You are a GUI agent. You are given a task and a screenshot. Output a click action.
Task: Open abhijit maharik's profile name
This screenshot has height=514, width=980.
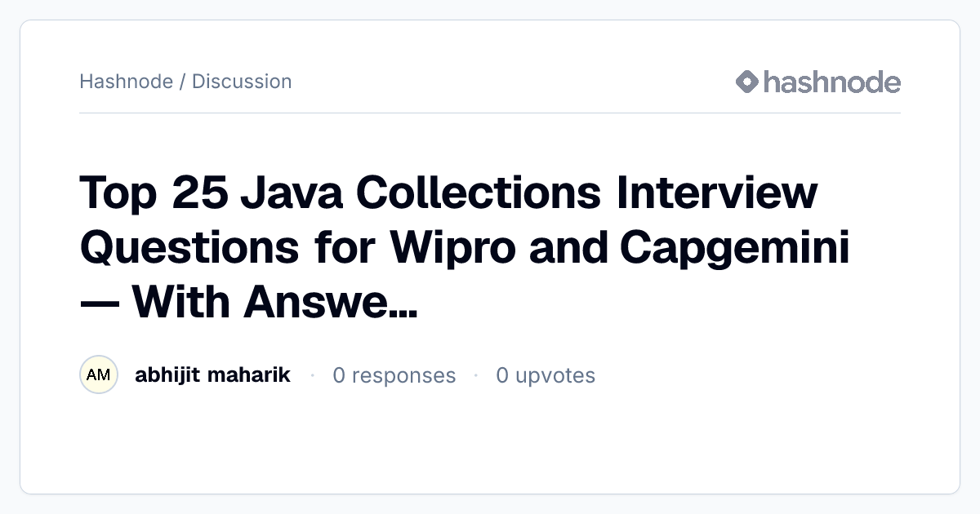pos(212,375)
